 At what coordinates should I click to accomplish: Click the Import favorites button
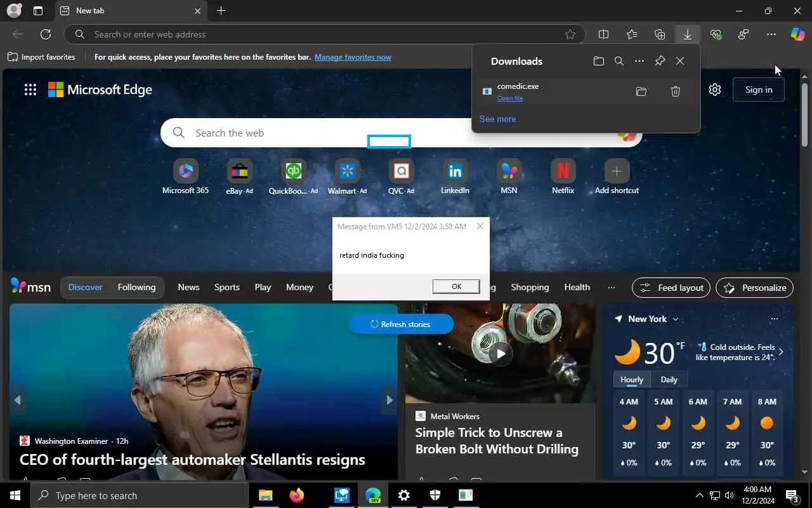[x=41, y=57]
